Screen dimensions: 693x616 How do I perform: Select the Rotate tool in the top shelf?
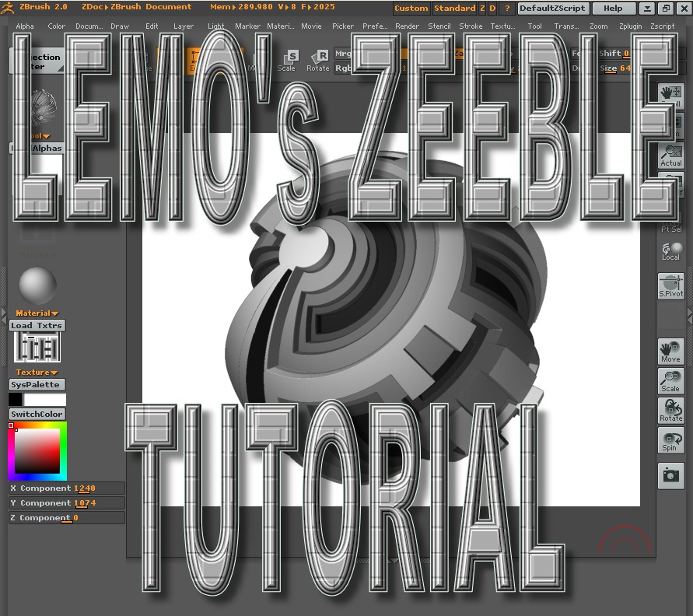pos(318,61)
